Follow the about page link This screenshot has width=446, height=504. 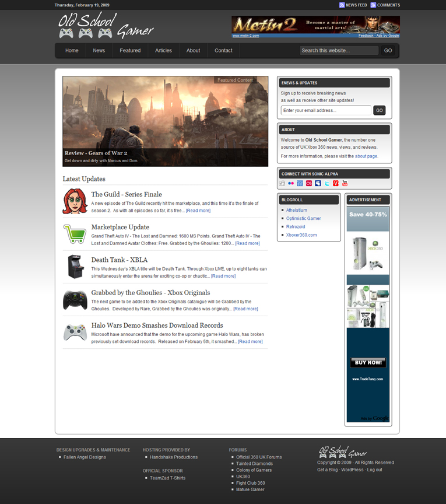[366, 156]
